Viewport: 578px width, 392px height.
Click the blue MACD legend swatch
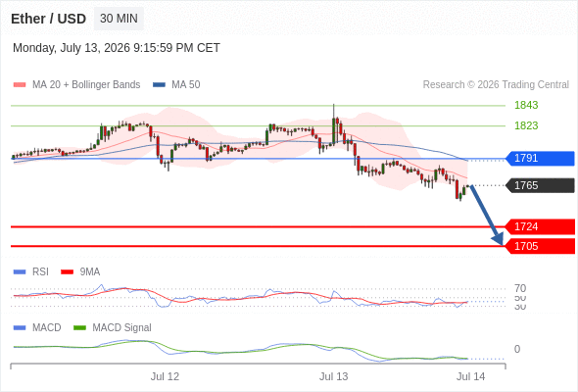click(x=20, y=328)
